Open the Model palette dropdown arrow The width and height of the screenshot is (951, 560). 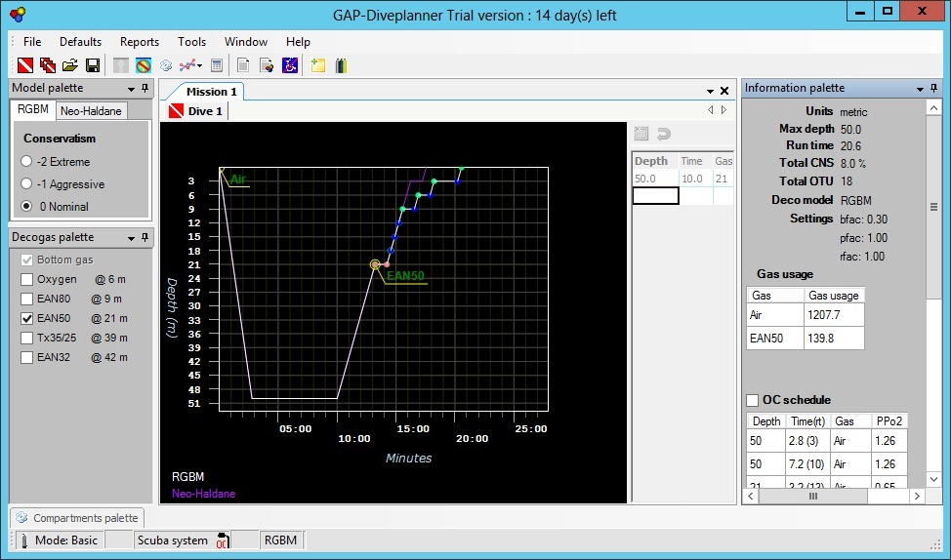tap(131, 89)
